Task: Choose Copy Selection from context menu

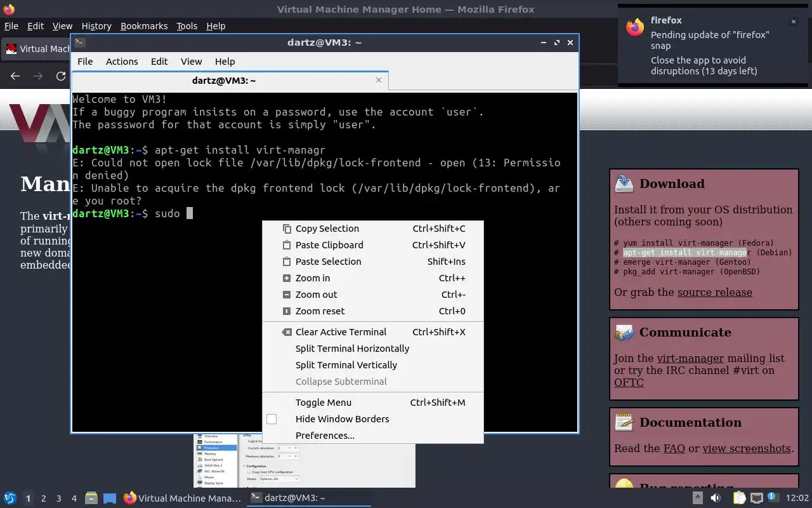Action: [373, 229]
